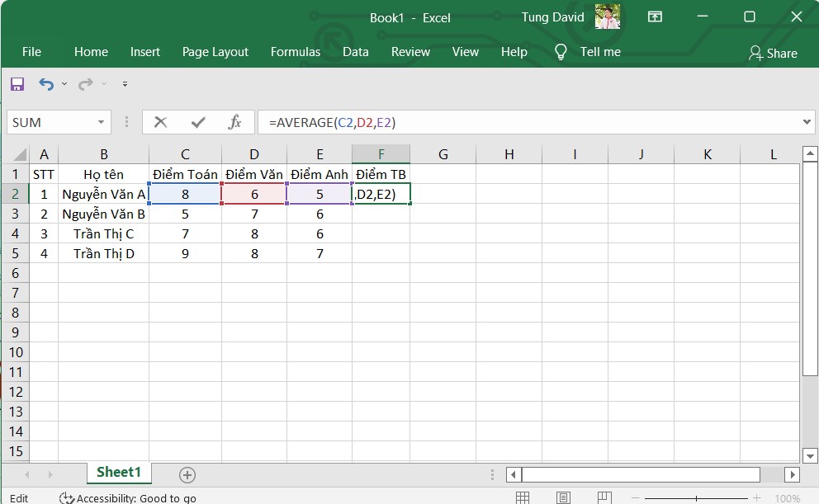Click horizontal scrollbar right arrow
The height and width of the screenshot is (504, 819).
(x=793, y=475)
